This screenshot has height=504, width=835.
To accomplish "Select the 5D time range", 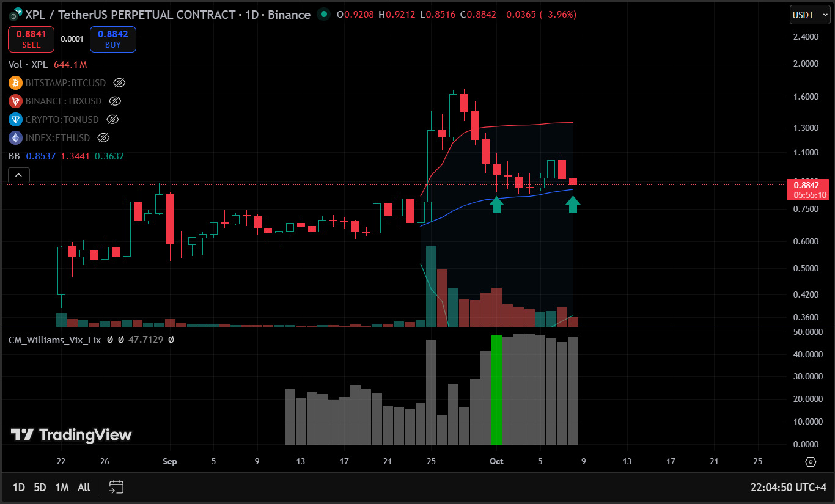I will coord(40,487).
